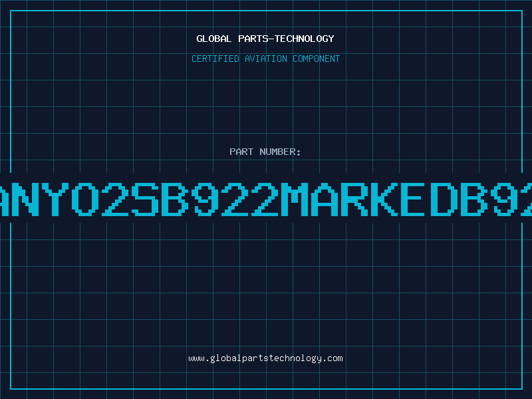Click the 'GLOBAL PARTS-TECHNOLOGY' heading
This screenshot has width=532, height=399.
coord(265,39)
